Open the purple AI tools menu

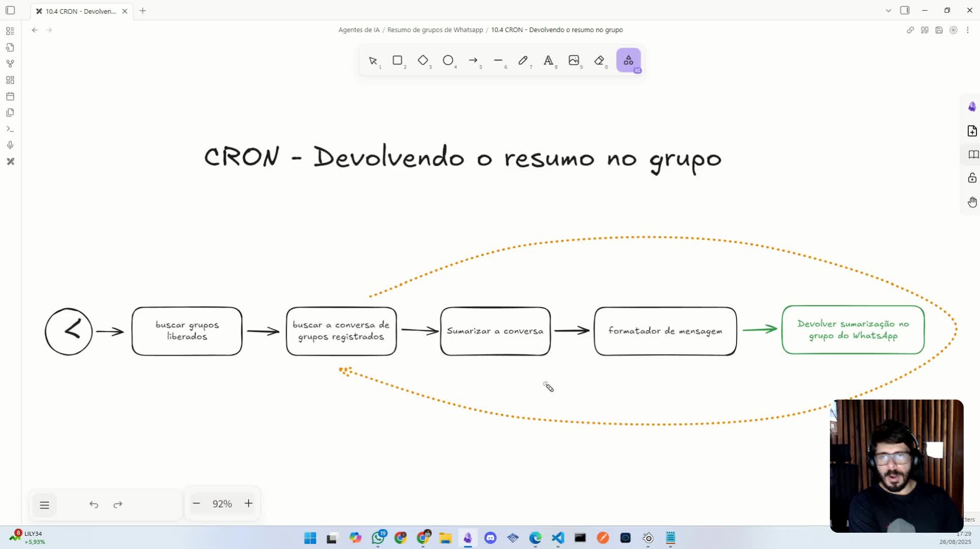(x=628, y=60)
